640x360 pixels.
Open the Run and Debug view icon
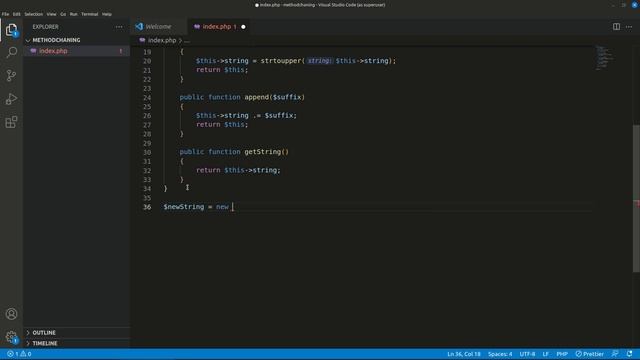click(x=11, y=99)
